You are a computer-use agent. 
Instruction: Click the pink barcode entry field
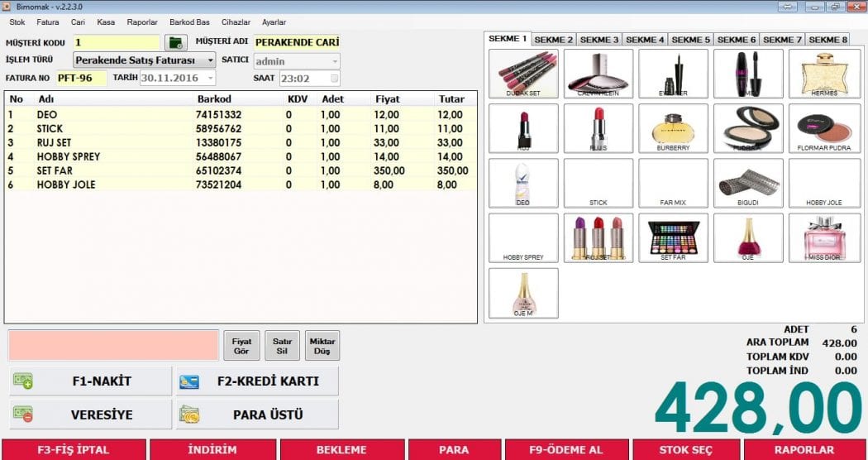click(113, 345)
